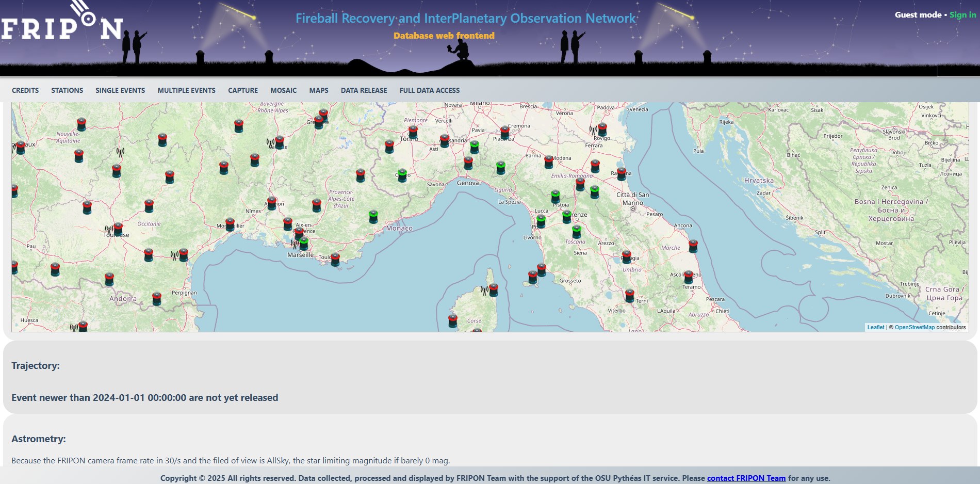Image resolution: width=980 pixels, height=484 pixels.
Task: Select the station marker near Terni
Action: [630, 295]
